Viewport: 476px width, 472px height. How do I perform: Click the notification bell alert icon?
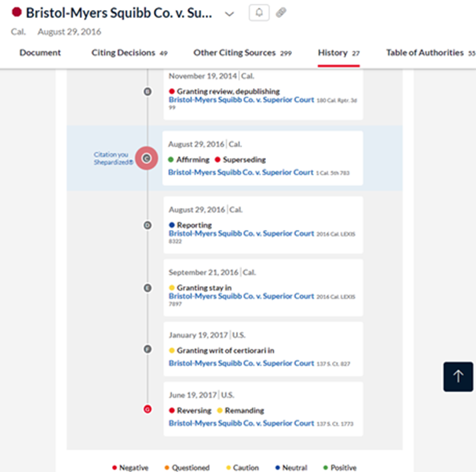(x=259, y=13)
